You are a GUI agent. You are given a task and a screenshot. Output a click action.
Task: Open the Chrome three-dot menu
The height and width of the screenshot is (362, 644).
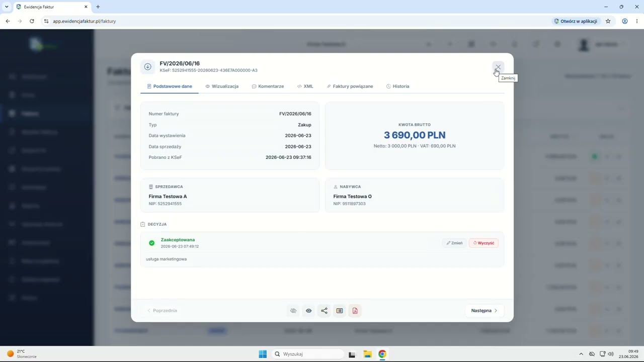637,21
